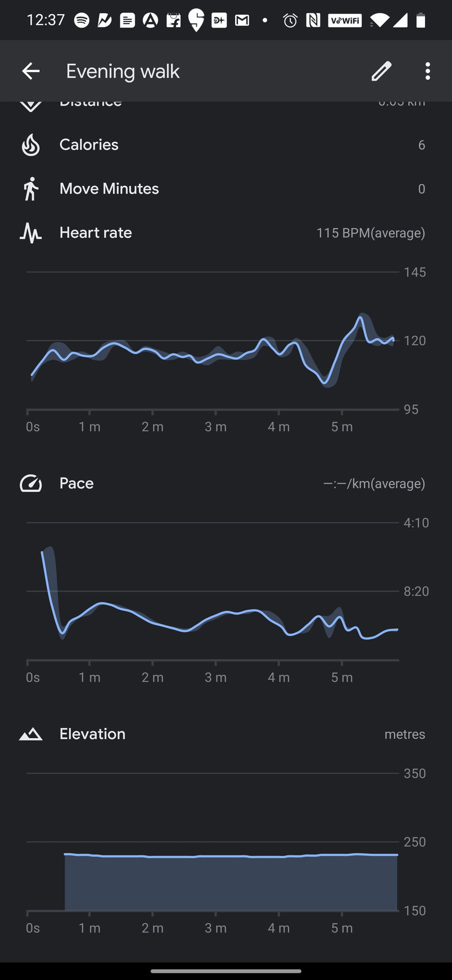Tap the elevation chart filled area

pos(231,883)
